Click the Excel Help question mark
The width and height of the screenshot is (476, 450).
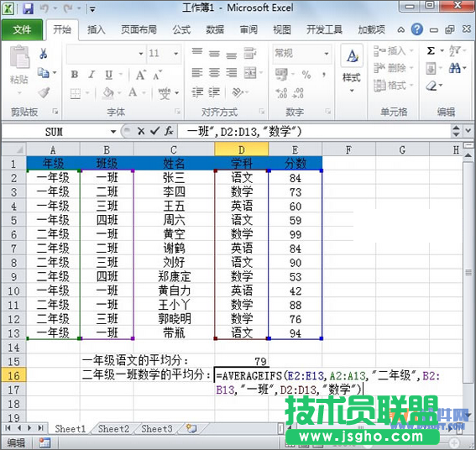coord(417,29)
